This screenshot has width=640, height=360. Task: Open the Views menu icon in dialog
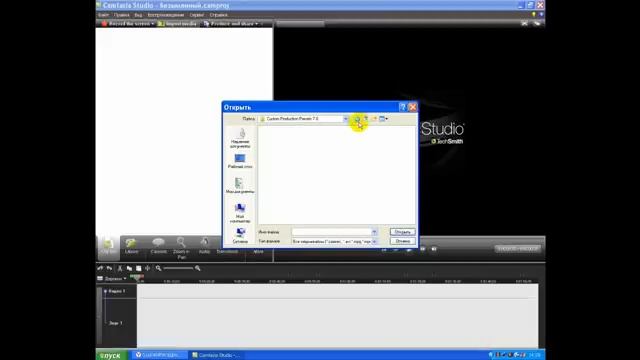coord(383,119)
